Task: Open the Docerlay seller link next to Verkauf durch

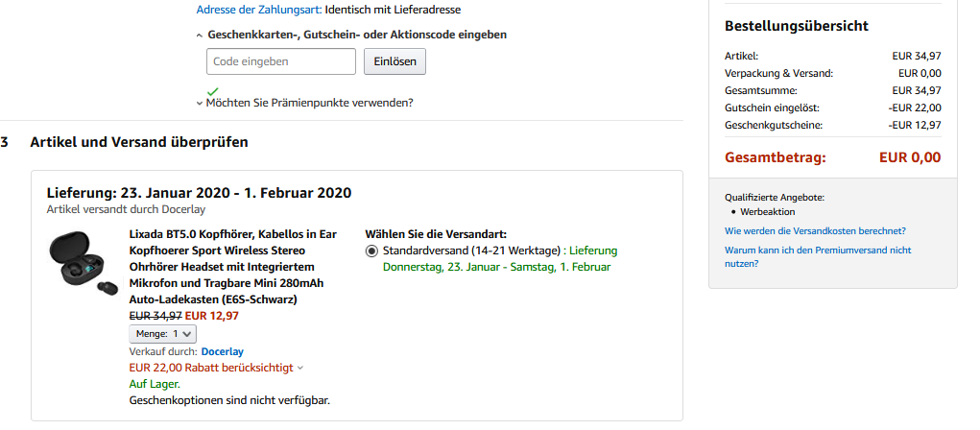Action: click(x=223, y=351)
